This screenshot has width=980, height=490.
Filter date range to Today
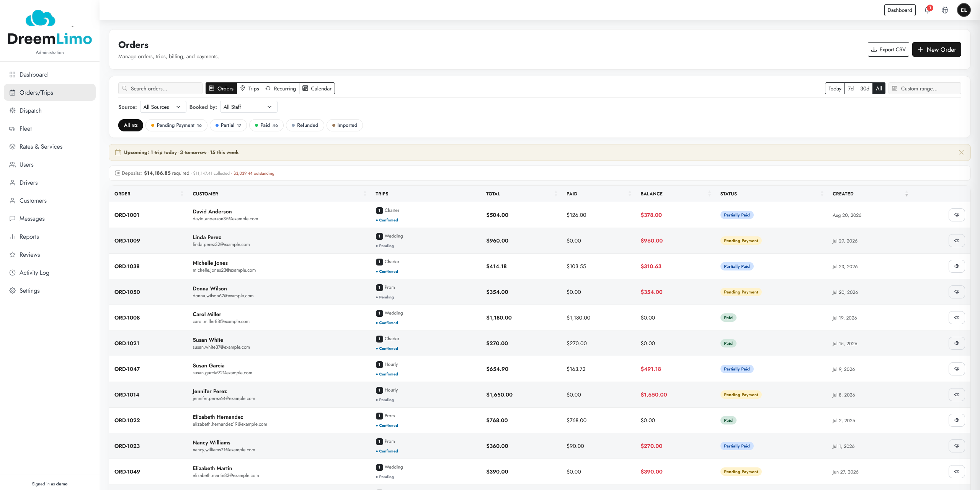[835, 88]
